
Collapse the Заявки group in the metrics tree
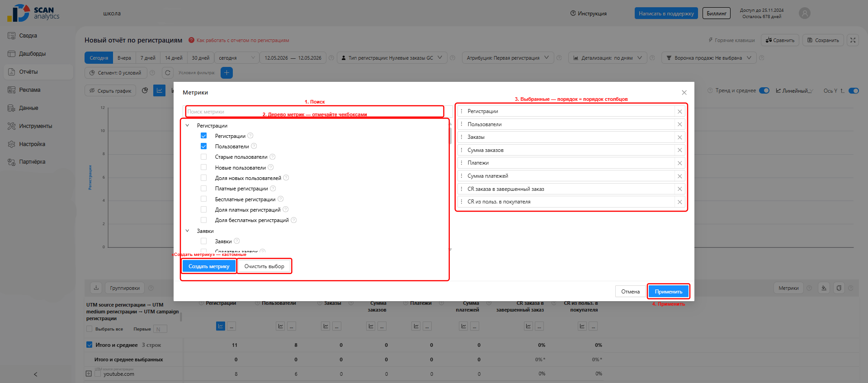coord(188,231)
